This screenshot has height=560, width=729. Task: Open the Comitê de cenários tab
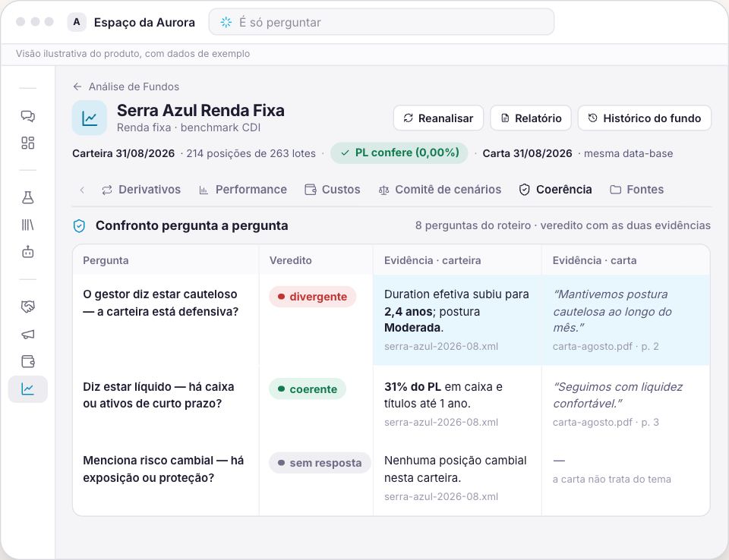[x=440, y=190]
